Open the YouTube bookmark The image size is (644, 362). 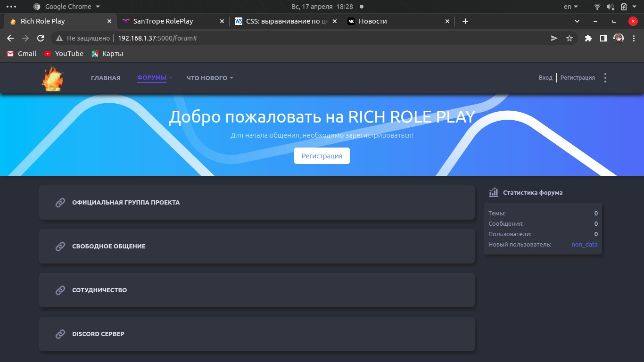point(64,54)
